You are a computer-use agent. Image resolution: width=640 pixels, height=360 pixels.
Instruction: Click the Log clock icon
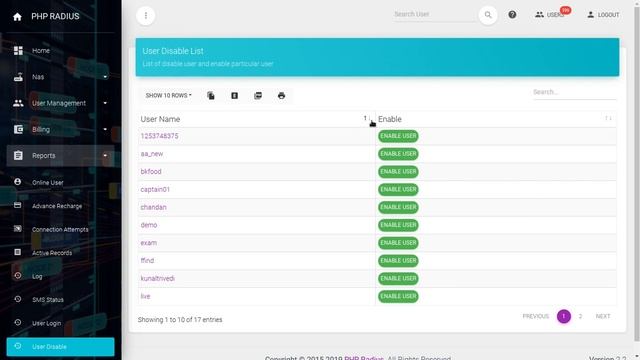click(x=18, y=276)
